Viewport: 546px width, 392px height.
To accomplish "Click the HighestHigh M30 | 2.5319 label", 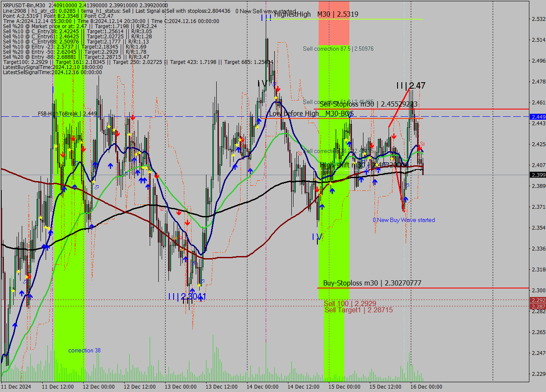I will click(x=316, y=14).
